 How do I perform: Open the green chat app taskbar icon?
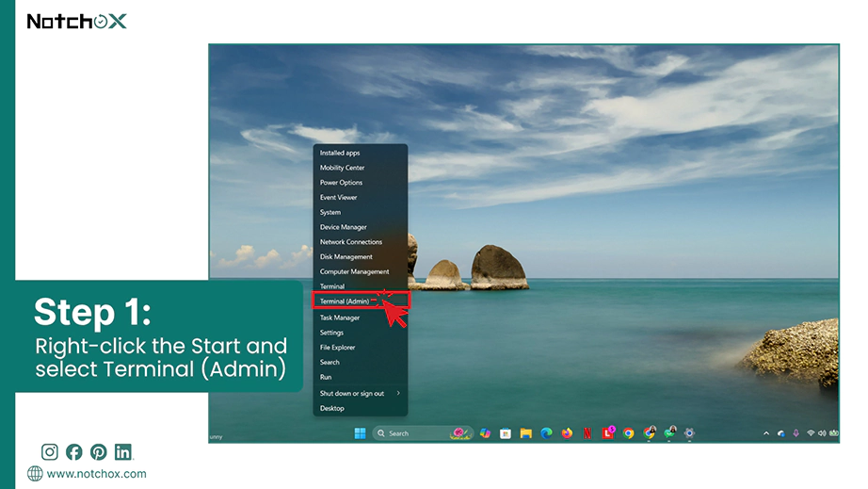(669, 432)
